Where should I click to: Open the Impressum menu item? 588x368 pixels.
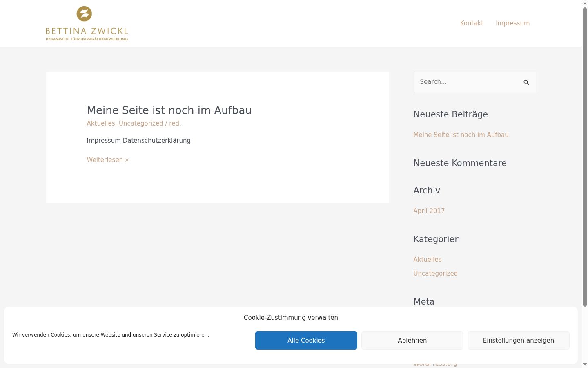512,23
